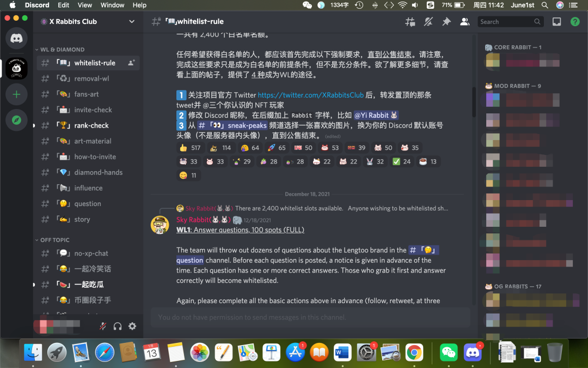Image resolution: width=588 pixels, height=368 pixels.
Task: Open the art-material channel
Action: tap(88, 141)
